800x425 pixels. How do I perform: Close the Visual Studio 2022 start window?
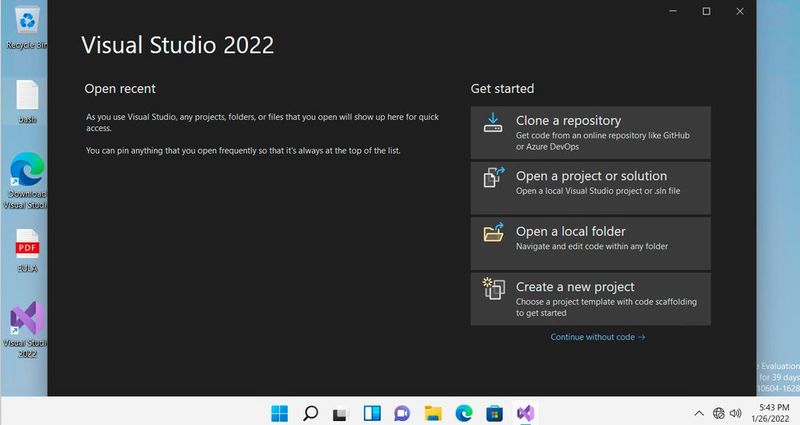(x=740, y=11)
